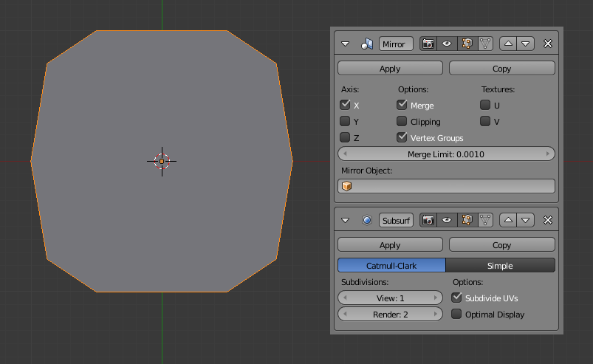Viewport: 593px width, 364px height.
Task: Hide Mirror modifier in viewport
Action: (x=447, y=44)
